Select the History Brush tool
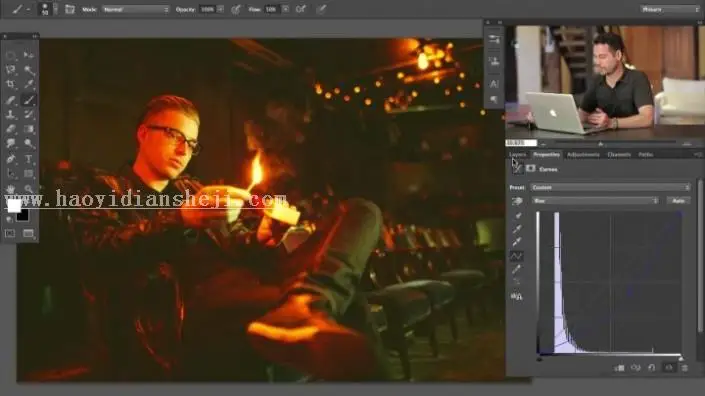Screen dimensions: 705x396 [x=29, y=114]
